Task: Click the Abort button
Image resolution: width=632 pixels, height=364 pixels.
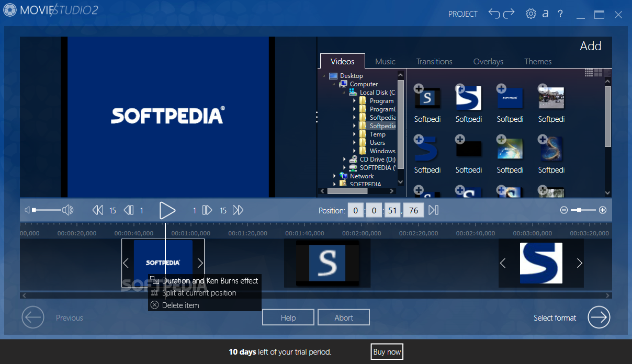Action: [x=344, y=317]
